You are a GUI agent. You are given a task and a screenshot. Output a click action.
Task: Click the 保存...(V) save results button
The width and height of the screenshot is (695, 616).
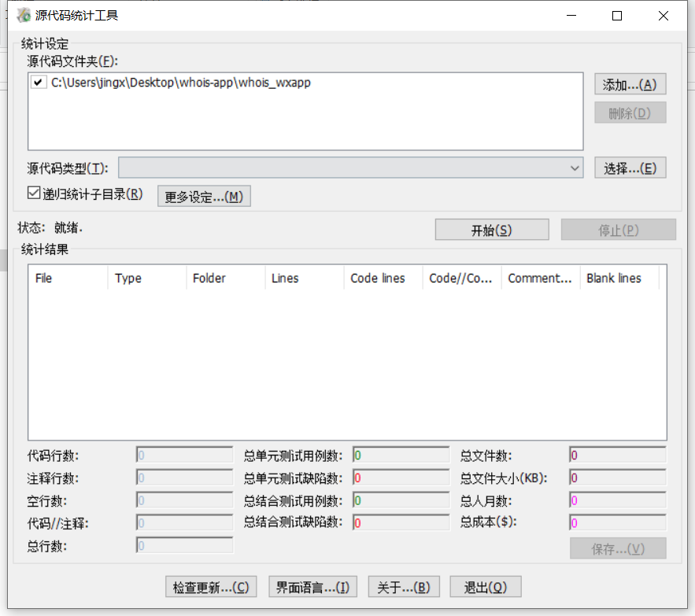(618, 548)
